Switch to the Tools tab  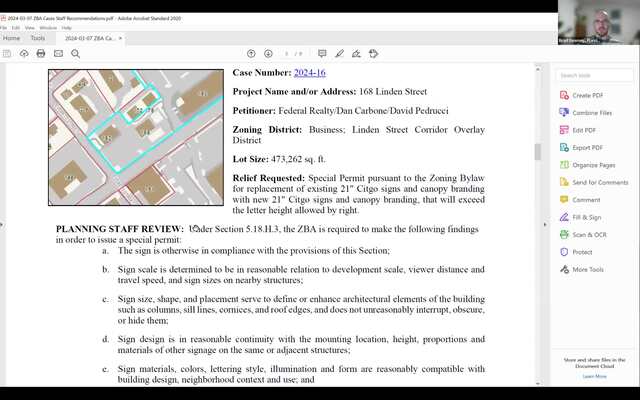37,38
